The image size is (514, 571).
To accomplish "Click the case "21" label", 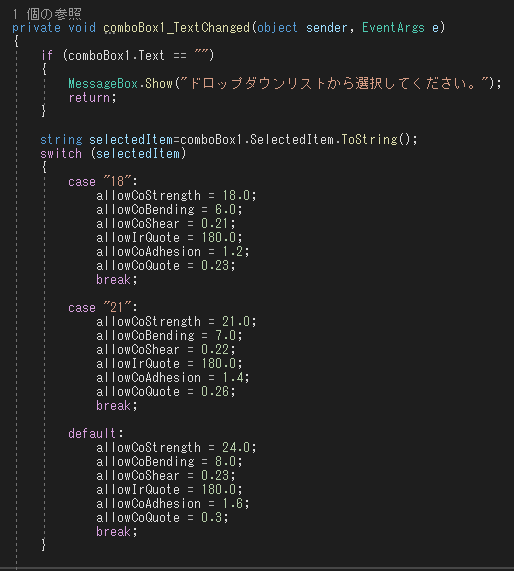I will 103,307.
